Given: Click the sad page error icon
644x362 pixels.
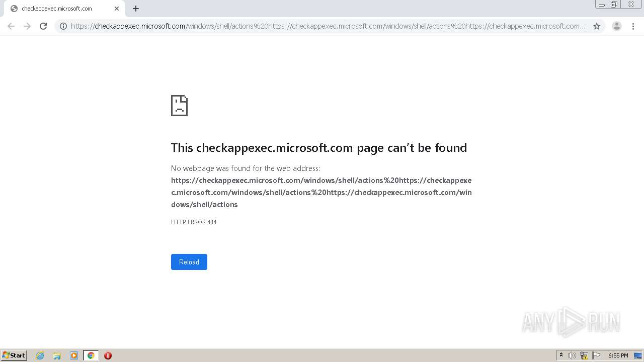Looking at the screenshot, I should point(179,106).
